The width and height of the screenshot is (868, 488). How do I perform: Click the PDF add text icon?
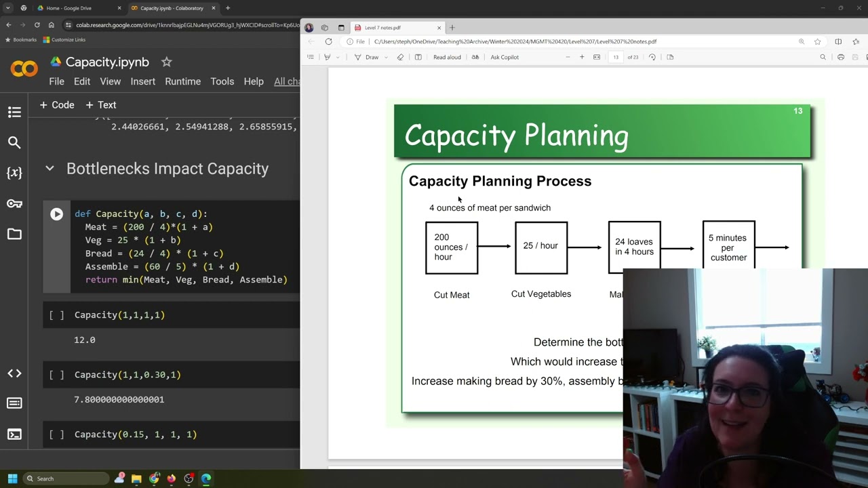(418, 57)
